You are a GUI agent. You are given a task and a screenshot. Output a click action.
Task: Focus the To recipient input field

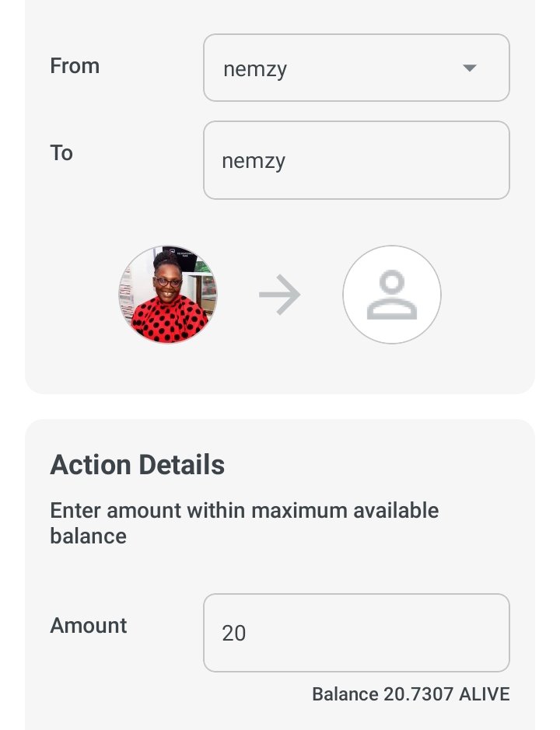(x=356, y=160)
